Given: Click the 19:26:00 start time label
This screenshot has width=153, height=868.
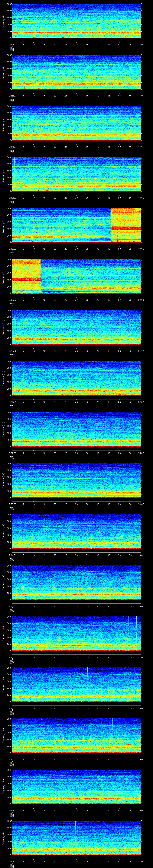Looking at the screenshot, I should tap(12, 657).
